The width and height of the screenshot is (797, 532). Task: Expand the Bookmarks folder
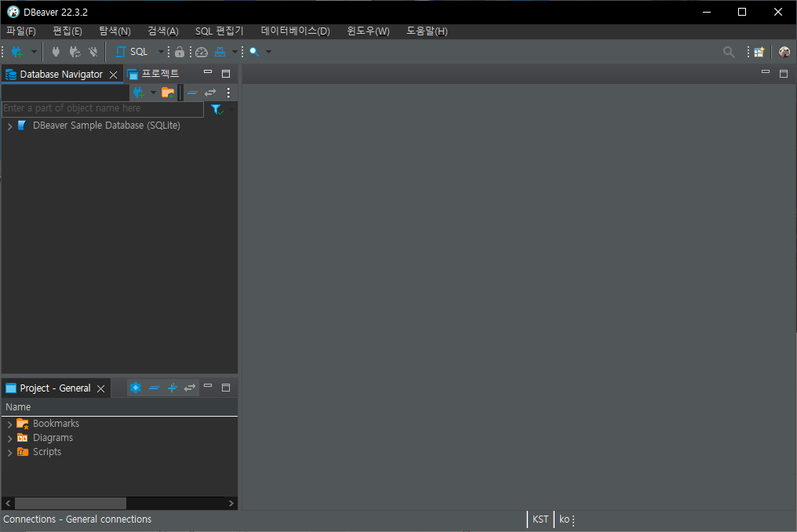(x=9, y=425)
